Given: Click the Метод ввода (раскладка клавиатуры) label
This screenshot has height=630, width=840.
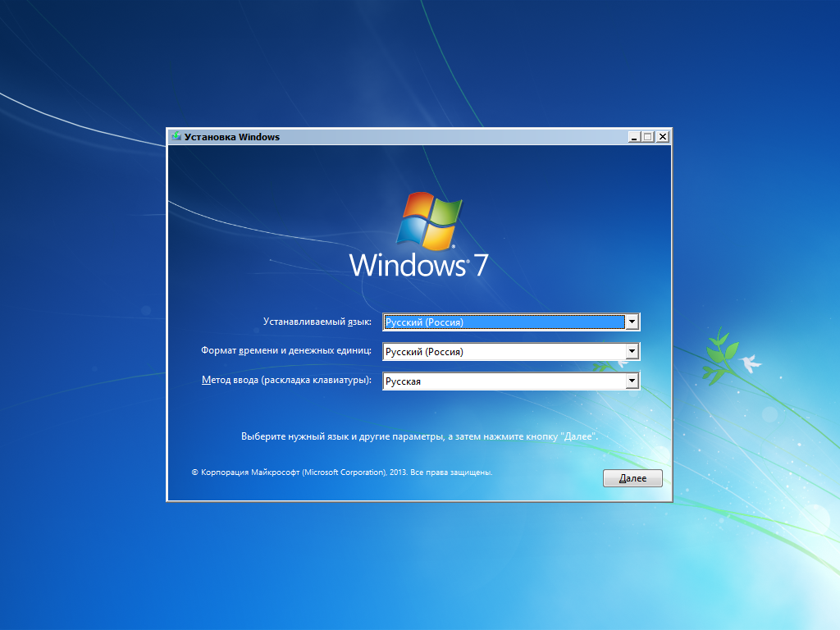Looking at the screenshot, I should point(286,380).
